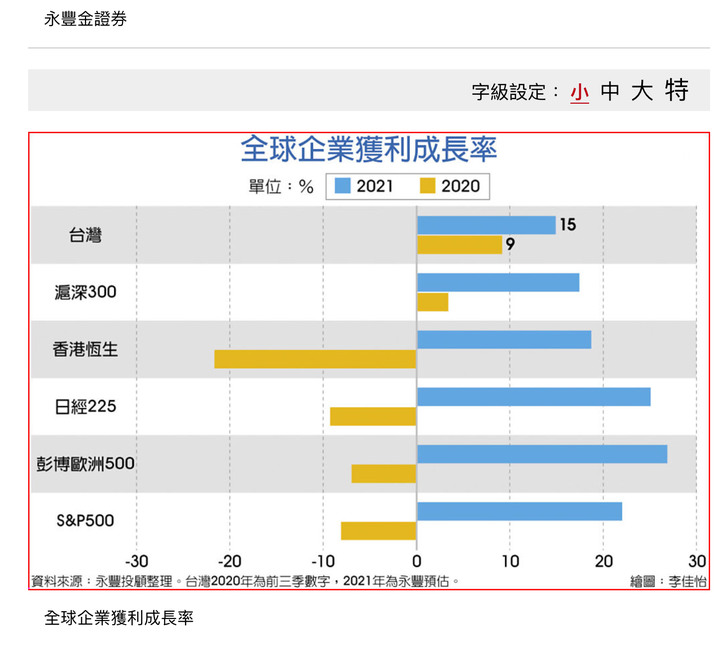Click the S&P500 2020 yellow bar

(x=378, y=531)
